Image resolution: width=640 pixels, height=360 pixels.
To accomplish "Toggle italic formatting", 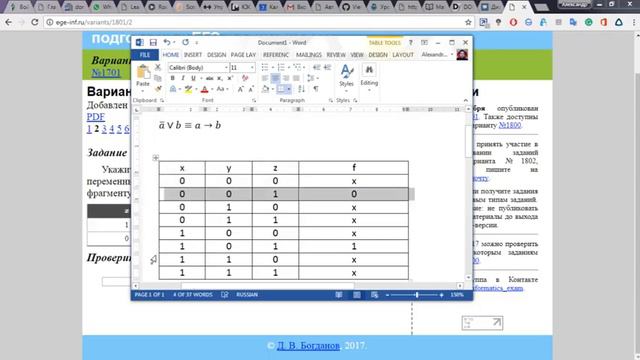I will (182, 78).
